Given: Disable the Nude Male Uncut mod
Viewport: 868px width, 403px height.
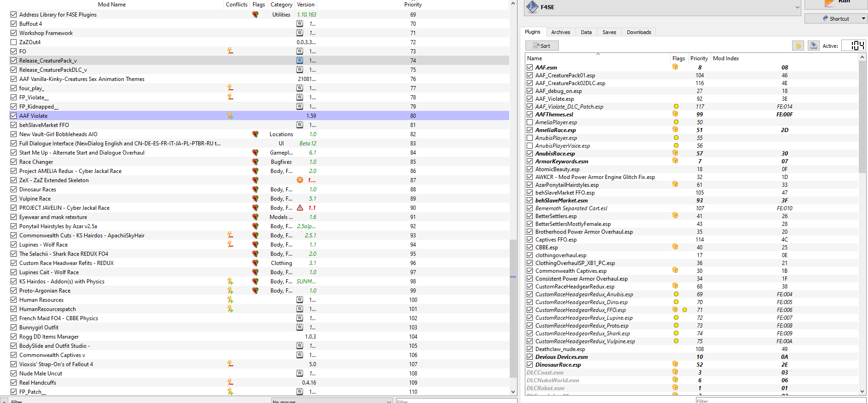Looking at the screenshot, I should (x=14, y=373).
